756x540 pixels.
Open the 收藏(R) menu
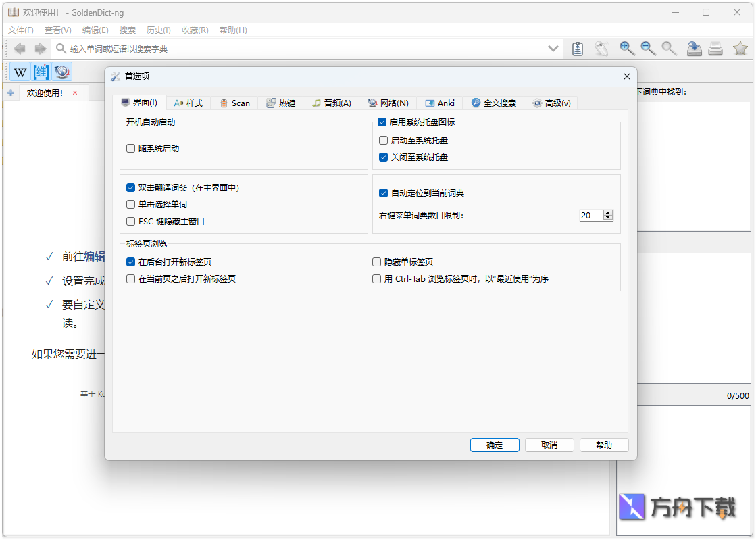pyautogui.click(x=195, y=30)
